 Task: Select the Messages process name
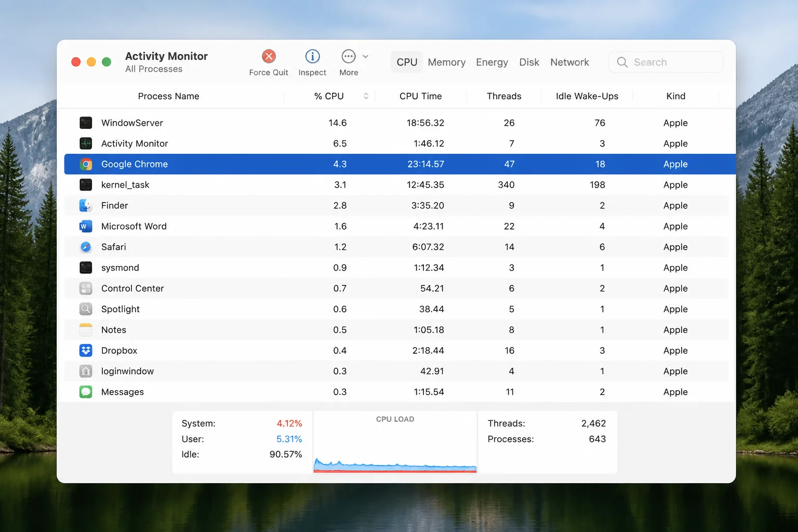123,392
